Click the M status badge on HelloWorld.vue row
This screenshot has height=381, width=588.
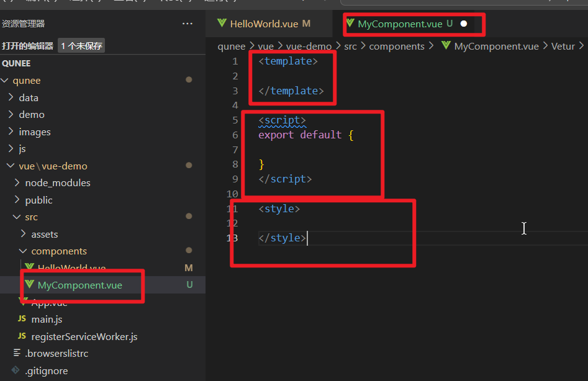click(x=189, y=268)
